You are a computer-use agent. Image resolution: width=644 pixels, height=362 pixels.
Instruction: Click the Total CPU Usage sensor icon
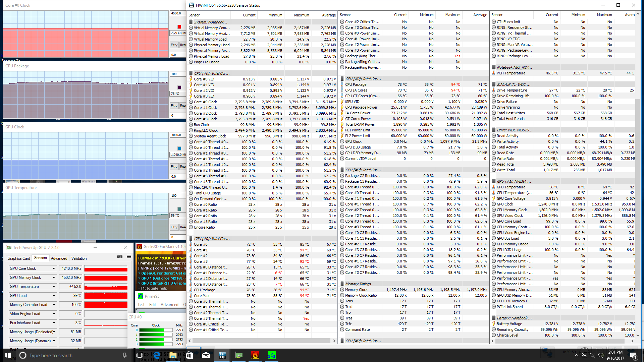tap(191, 193)
